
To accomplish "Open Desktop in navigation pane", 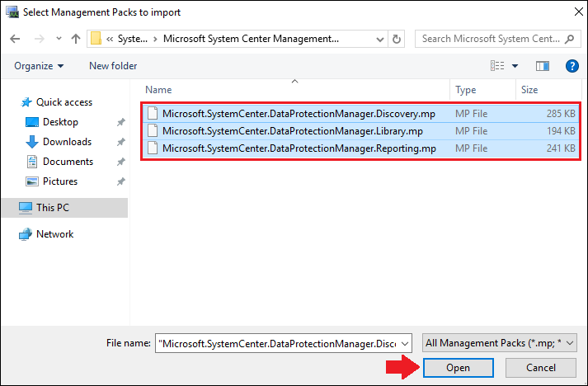I will coord(60,122).
